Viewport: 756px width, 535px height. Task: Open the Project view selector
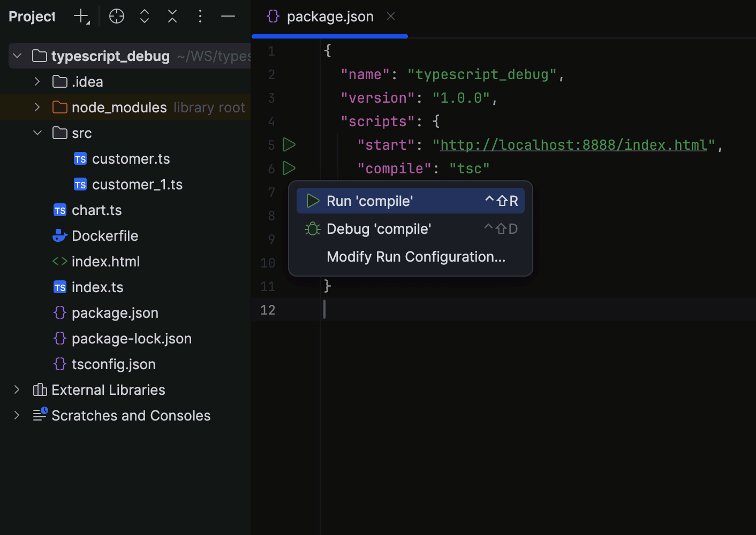tap(32, 17)
